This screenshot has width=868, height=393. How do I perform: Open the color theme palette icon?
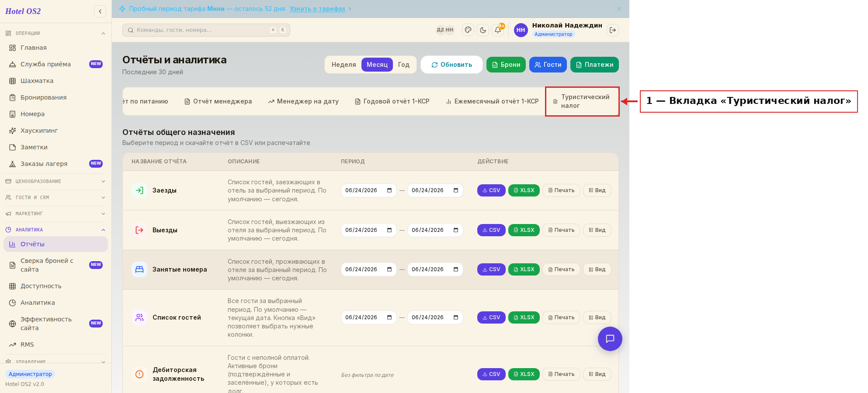pos(468,30)
